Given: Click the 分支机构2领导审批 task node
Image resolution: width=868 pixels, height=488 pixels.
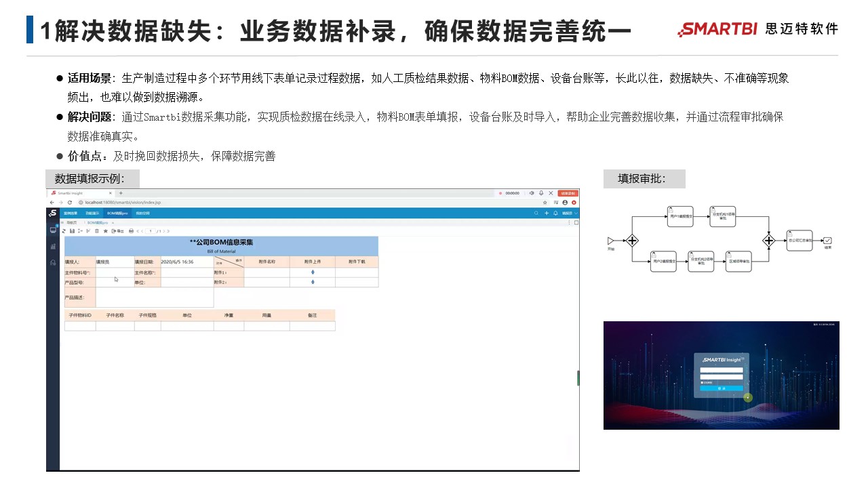Looking at the screenshot, I should coord(701,261).
